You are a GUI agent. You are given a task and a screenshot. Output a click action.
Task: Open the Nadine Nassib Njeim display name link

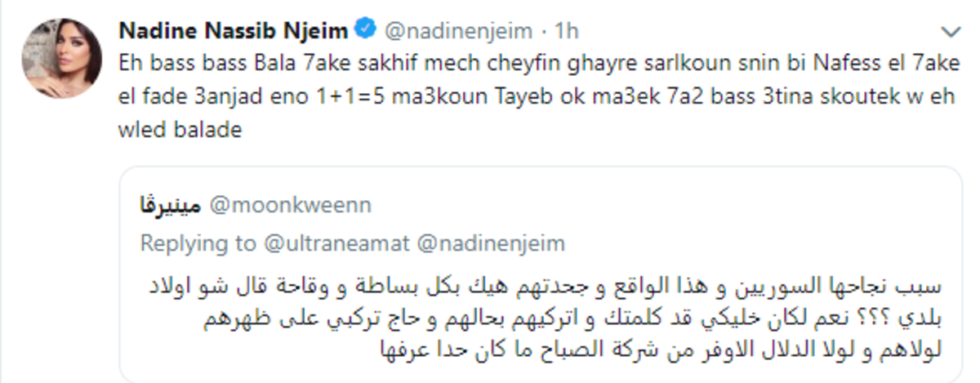point(234,31)
